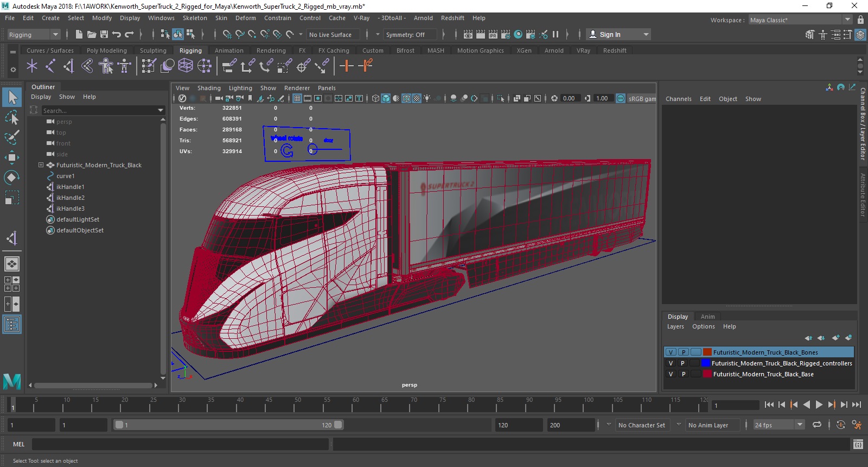
Task: Click the Open Scene folder icon
Action: click(92, 34)
